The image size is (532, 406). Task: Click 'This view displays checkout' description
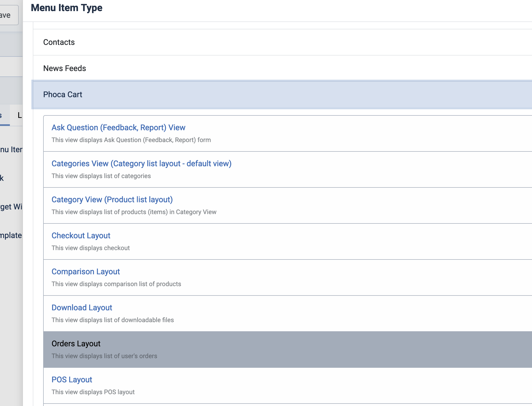click(91, 248)
